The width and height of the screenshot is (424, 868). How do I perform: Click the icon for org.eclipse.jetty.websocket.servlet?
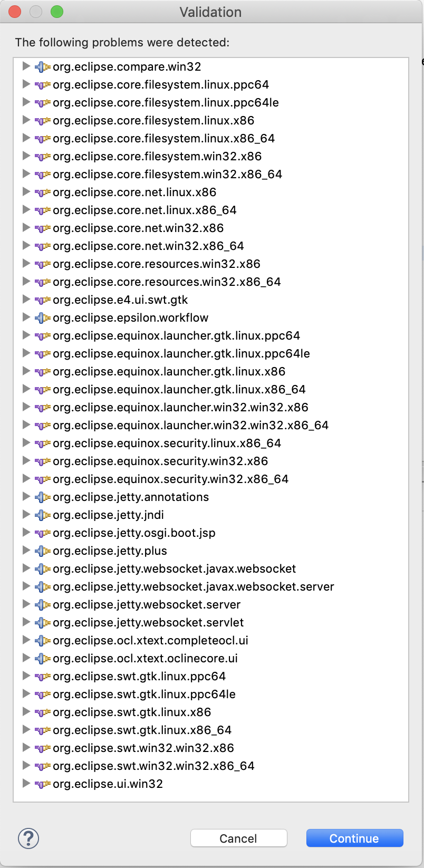42,623
